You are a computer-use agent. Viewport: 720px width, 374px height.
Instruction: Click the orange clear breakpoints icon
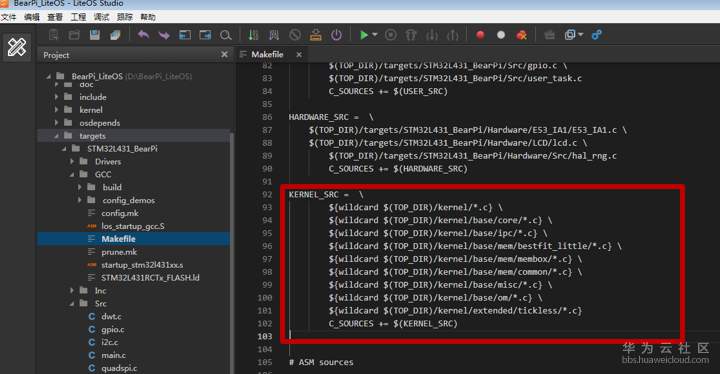(522, 35)
